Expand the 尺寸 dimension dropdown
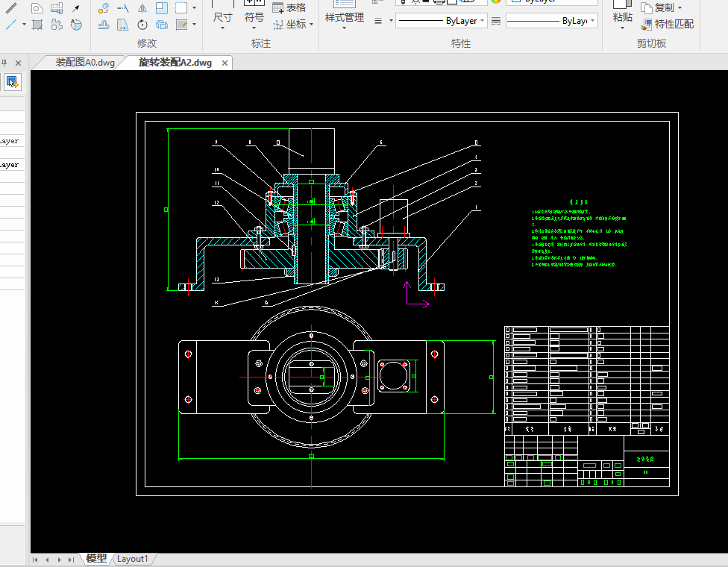 point(222,28)
